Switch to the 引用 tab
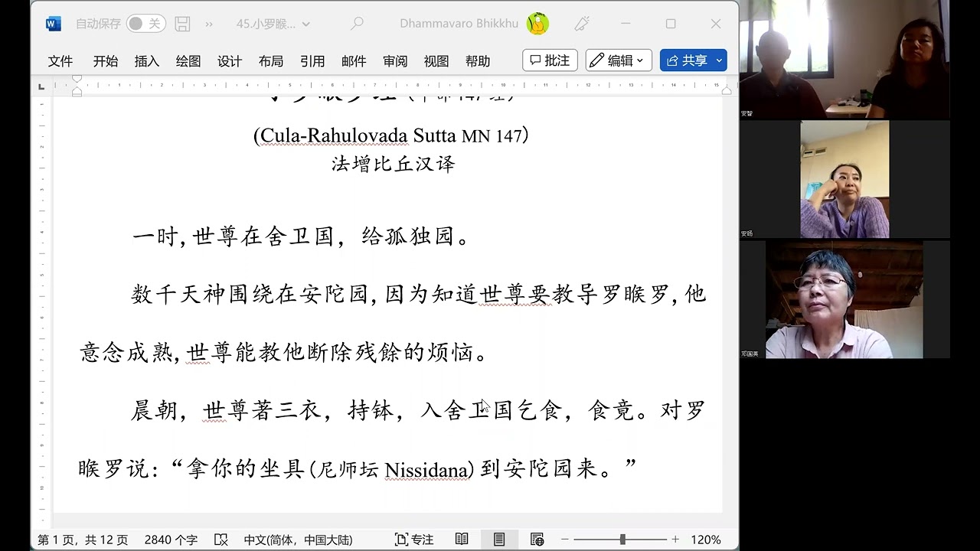This screenshot has width=980, height=551. pos(312,61)
